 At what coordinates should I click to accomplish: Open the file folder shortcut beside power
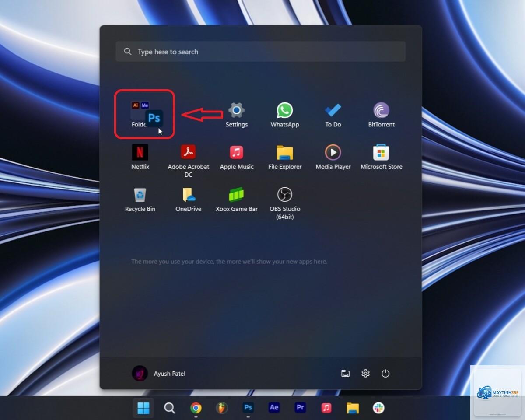point(346,374)
